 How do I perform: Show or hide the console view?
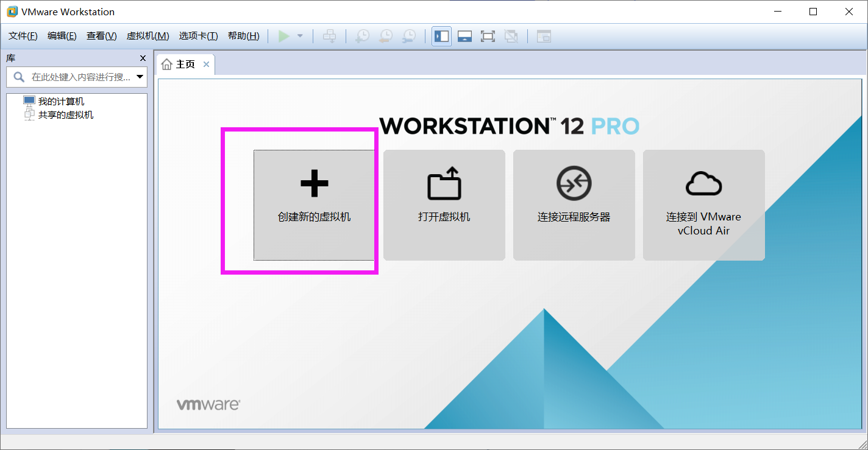point(543,36)
